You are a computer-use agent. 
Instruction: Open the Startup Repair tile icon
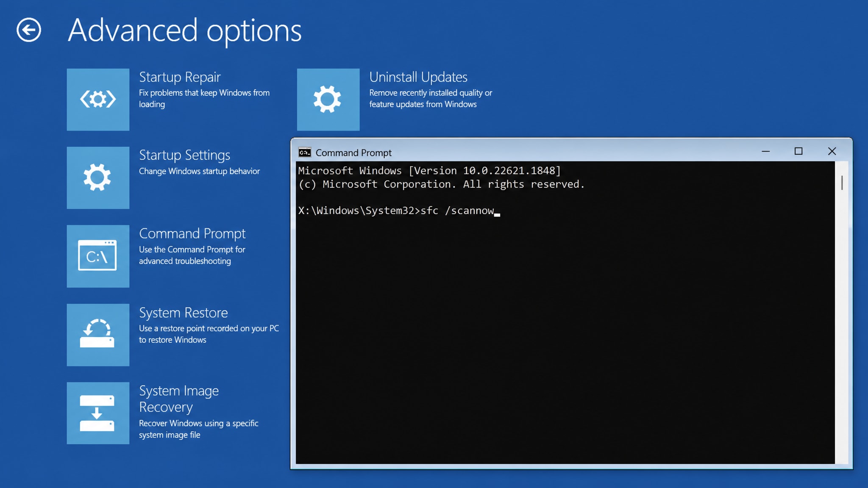pyautogui.click(x=98, y=100)
